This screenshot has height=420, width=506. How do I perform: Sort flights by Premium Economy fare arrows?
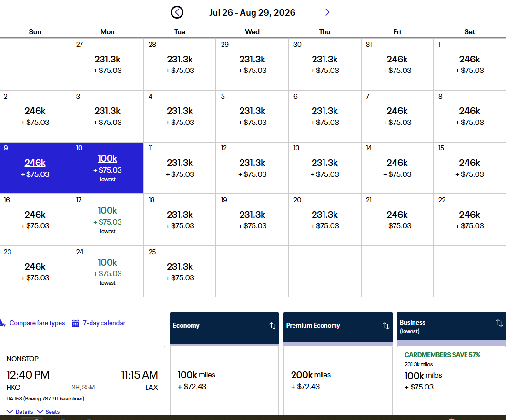pos(386,326)
